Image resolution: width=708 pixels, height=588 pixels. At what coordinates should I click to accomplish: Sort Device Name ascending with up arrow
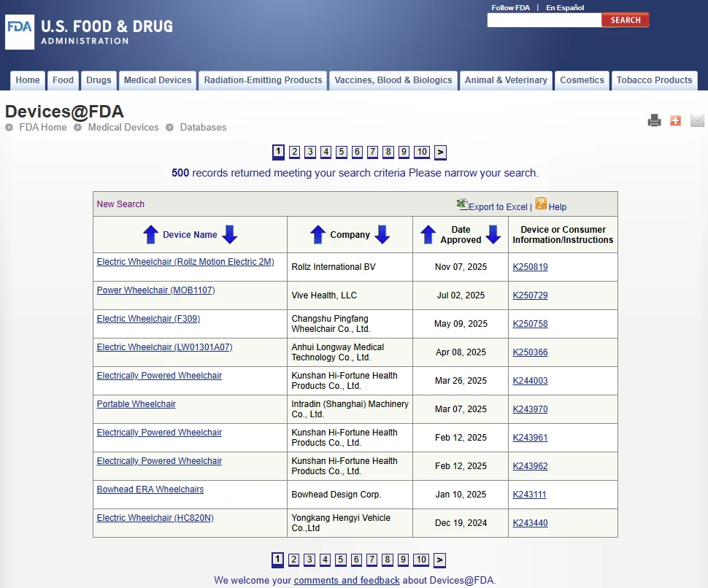151,235
